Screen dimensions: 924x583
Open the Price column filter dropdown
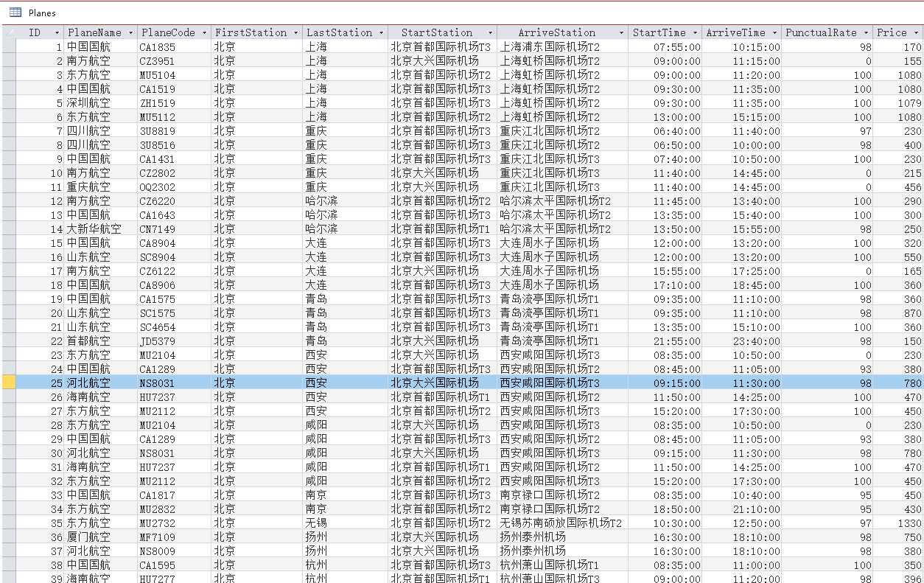917,32
